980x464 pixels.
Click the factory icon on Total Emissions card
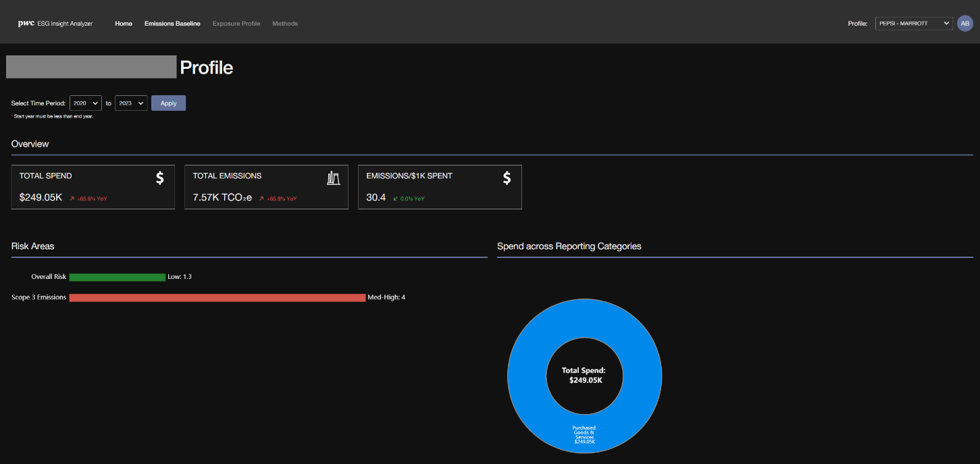[x=333, y=178]
